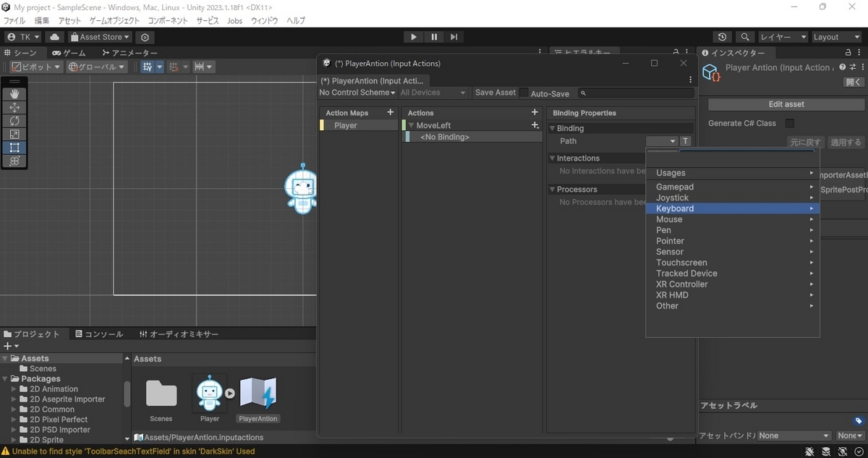Click the Play button

(x=413, y=37)
